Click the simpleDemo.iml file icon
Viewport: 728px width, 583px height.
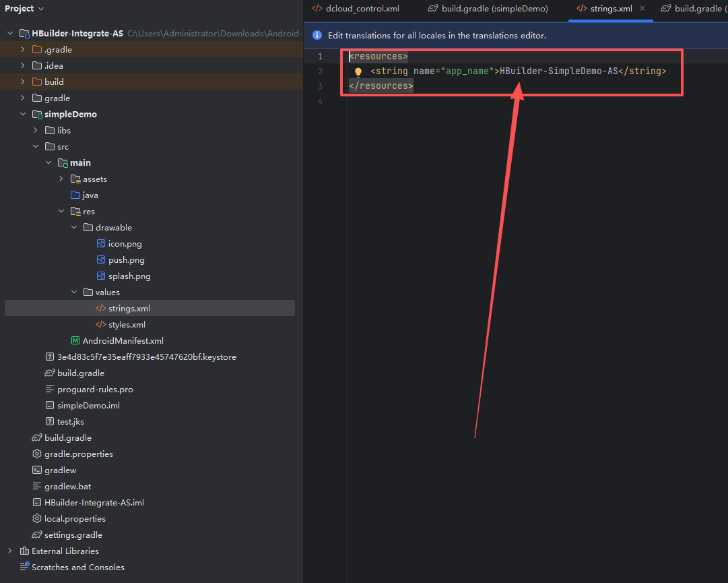tap(50, 405)
